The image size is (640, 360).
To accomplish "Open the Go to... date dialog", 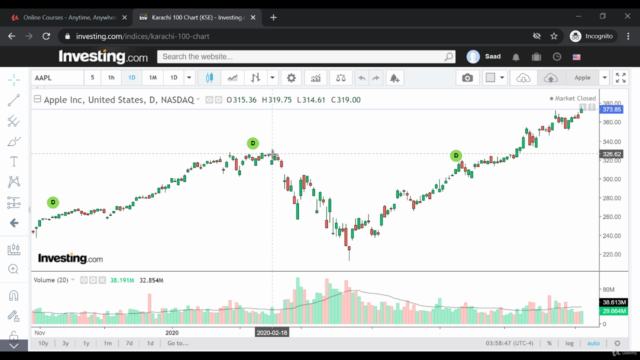I will [178, 343].
